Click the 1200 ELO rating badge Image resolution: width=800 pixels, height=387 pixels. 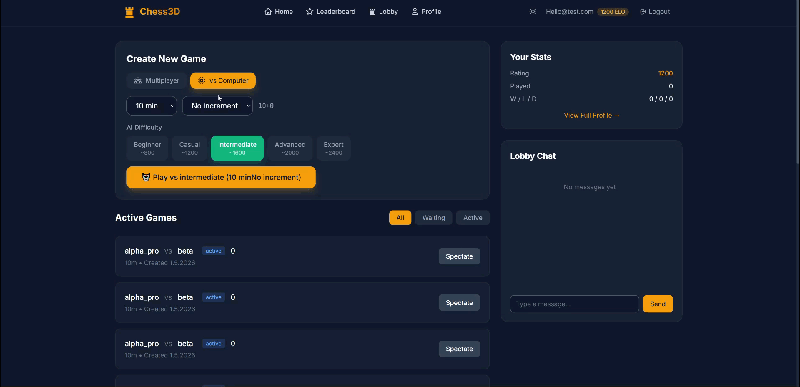(x=613, y=12)
